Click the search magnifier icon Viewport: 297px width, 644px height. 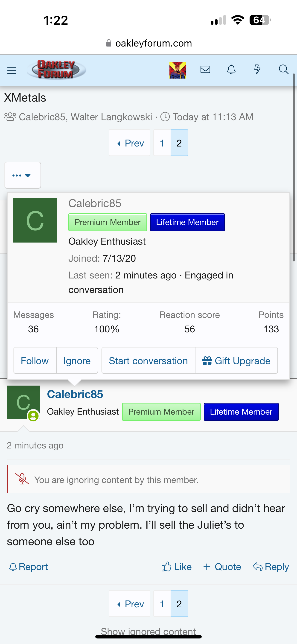[283, 70]
